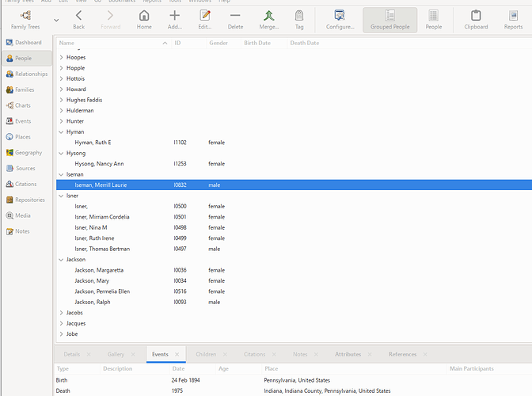Screen dimensions: 532x396
Task: Open Repositories in the sidebar
Action: pyautogui.click(x=25, y=200)
